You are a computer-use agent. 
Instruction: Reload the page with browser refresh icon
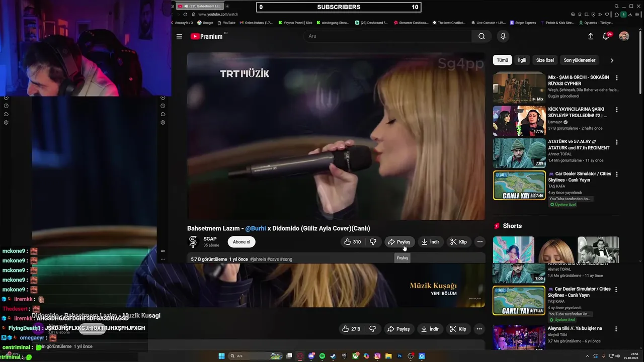[x=186, y=14]
